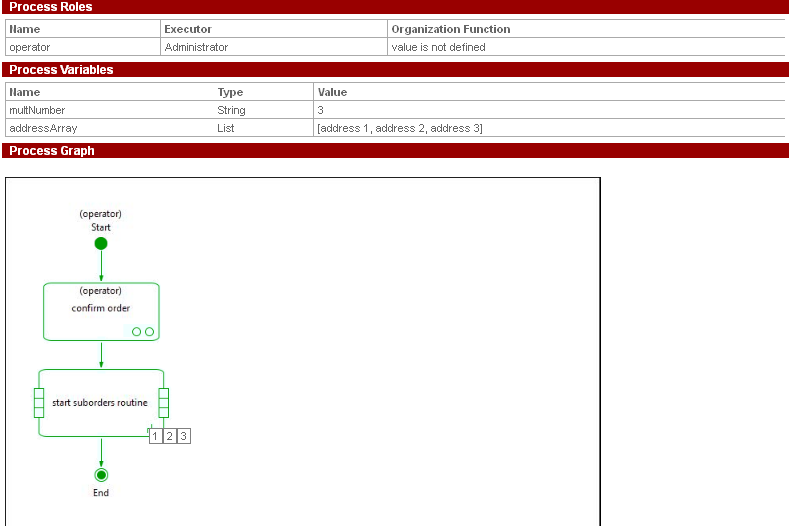Click the Organization Function column header
789x526 pixels.
[x=450, y=29]
